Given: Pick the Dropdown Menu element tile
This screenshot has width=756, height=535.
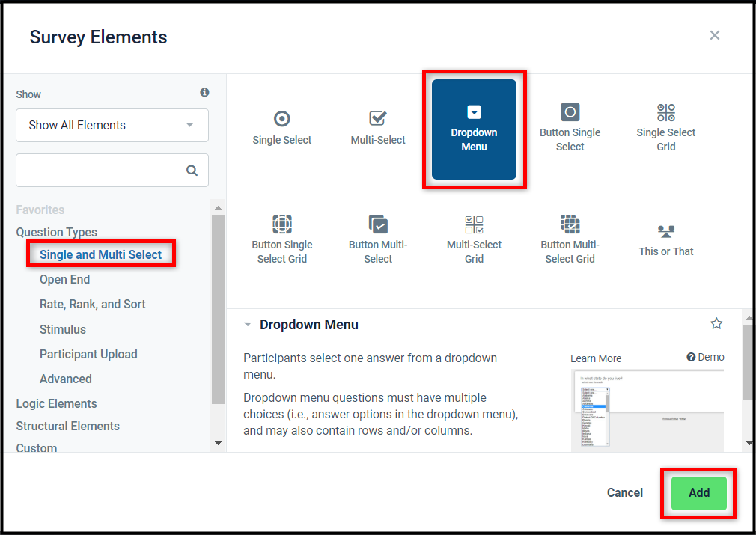Looking at the screenshot, I should pos(474,129).
